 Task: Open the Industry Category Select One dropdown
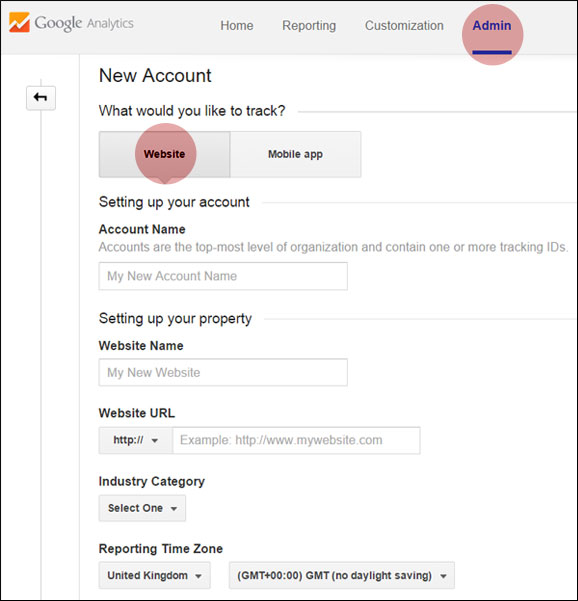142,508
